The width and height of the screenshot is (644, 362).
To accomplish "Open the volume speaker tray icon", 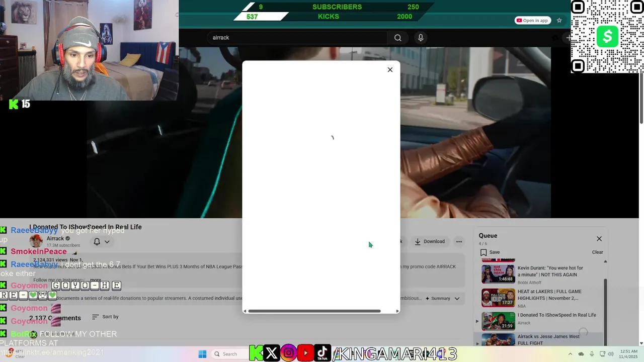I will (x=612, y=354).
